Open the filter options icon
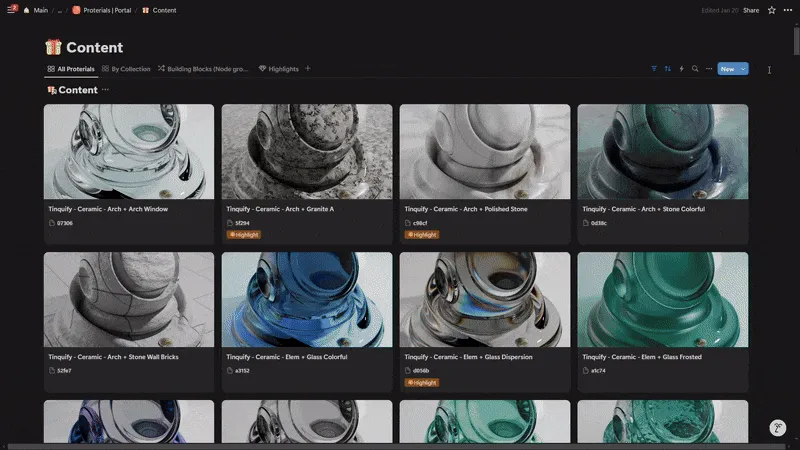This screenshot has width=800, height=450. pyautogui.click(x=654, y=68)
